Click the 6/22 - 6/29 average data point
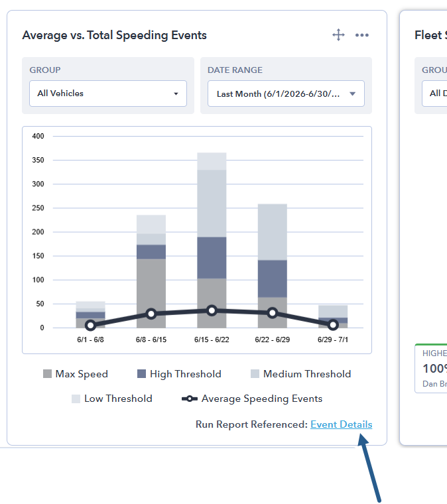Image resolution: width=447 pixels, height=504 pixels. pyautogui.click(x=273, y=313)
